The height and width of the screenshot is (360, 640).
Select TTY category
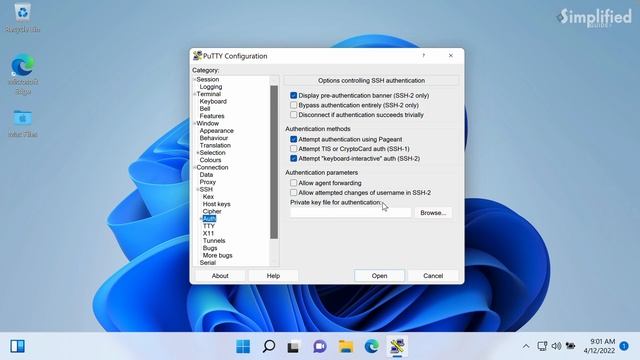(x=209, y=226)
